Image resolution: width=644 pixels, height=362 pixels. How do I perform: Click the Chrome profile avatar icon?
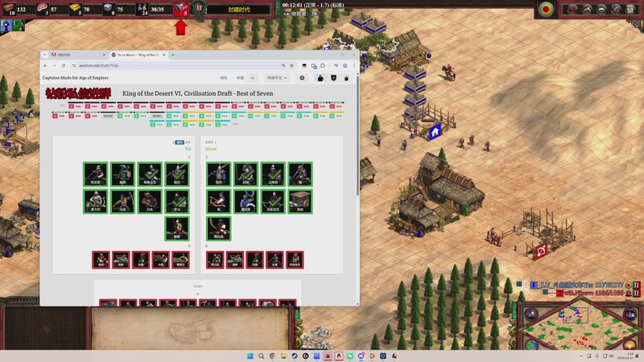click(345, 65)
